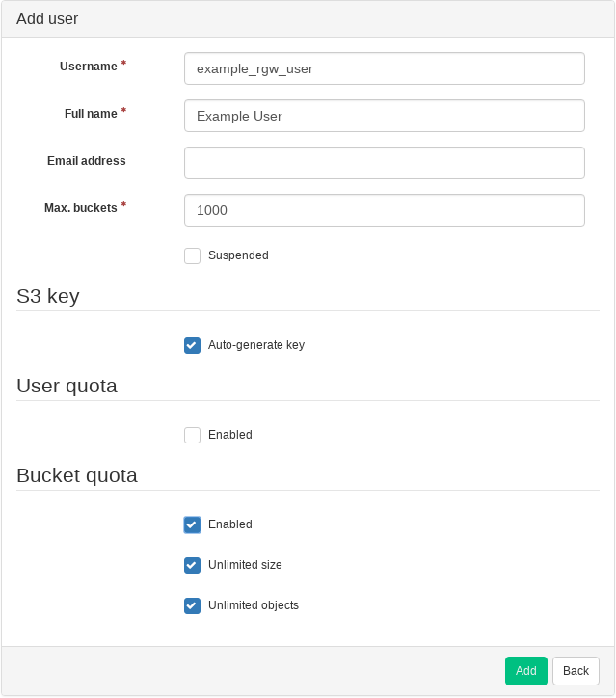Screen dimensions: 616x698
Task: Click the Email address label
Action: pyautogui.click(x=86, y=161)
